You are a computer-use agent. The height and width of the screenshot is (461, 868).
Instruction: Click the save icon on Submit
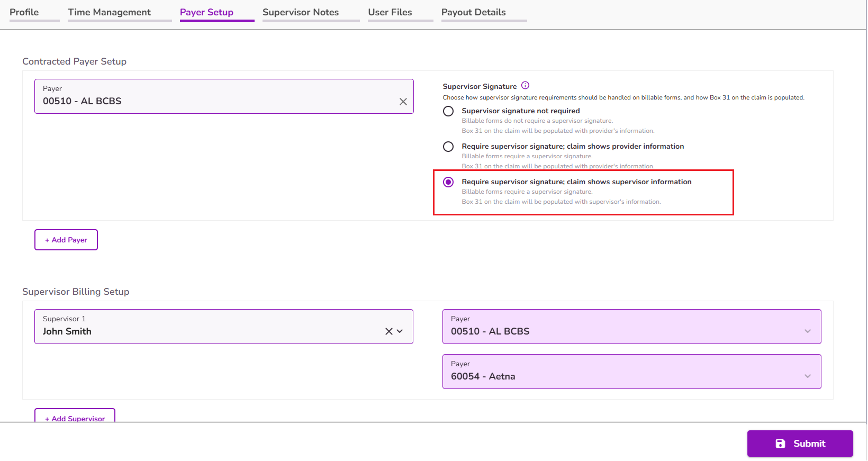pyautogui.click(x=780, y=444)
